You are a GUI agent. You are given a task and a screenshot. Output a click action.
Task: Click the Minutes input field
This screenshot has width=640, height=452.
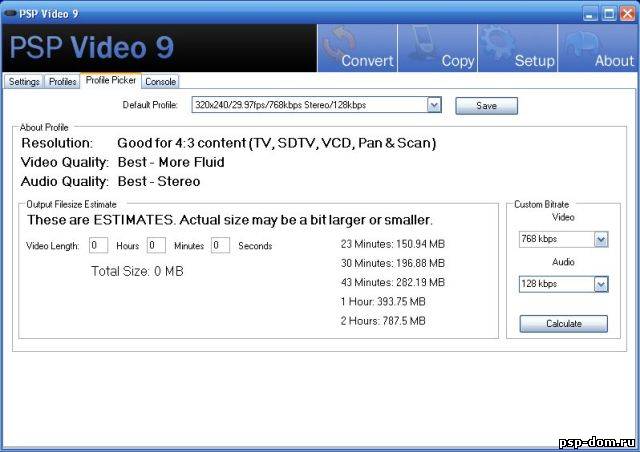pyautogui.click(x=156, y=245)
